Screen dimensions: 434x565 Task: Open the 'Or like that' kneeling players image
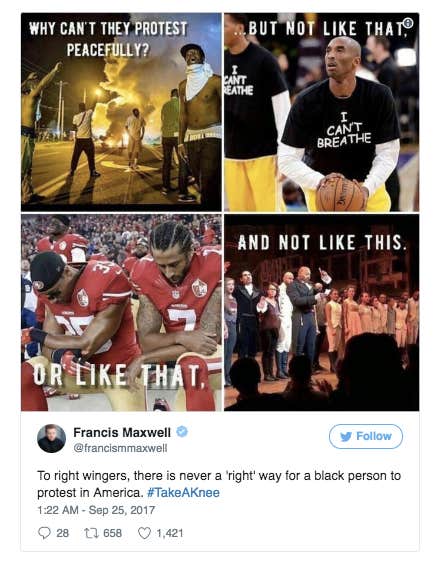click(121, 313)
